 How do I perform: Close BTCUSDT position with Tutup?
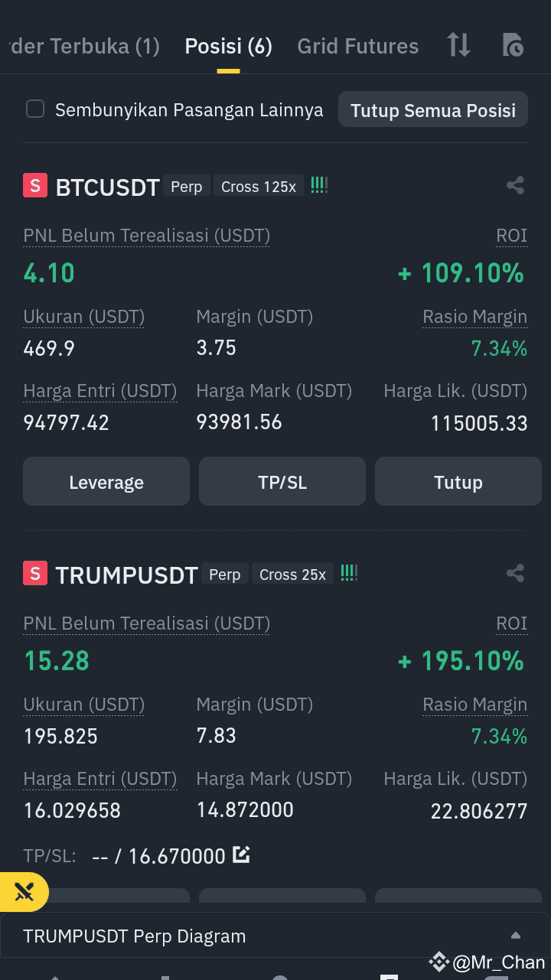[458, 481]
